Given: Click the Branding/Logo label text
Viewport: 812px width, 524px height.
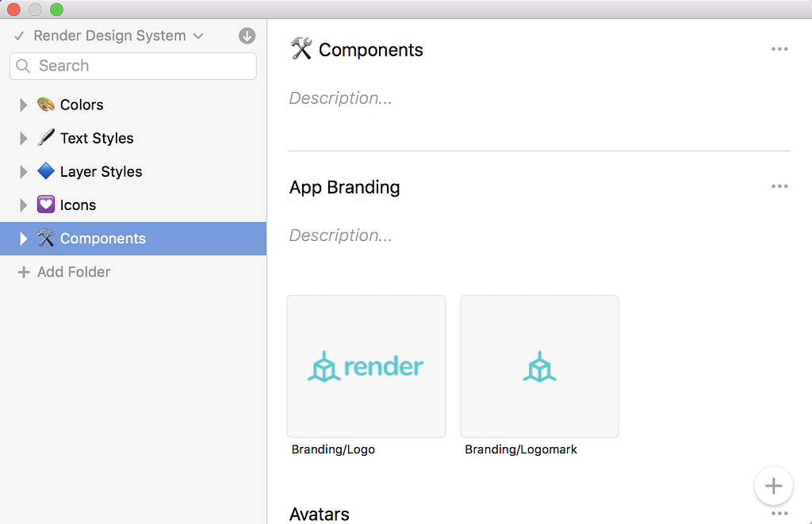Looking at the screenshot, I should coord(333,449).
